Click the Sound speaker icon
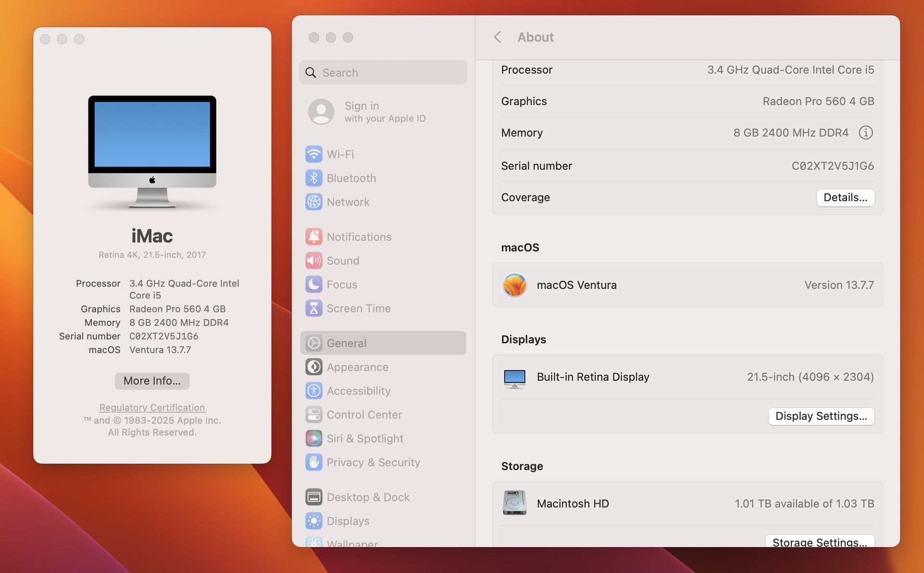 pyautogui.click(x=314, y=260)
